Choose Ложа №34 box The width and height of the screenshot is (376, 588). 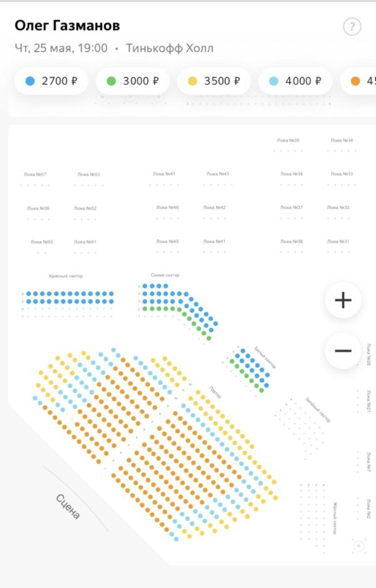tap(342, 140)
